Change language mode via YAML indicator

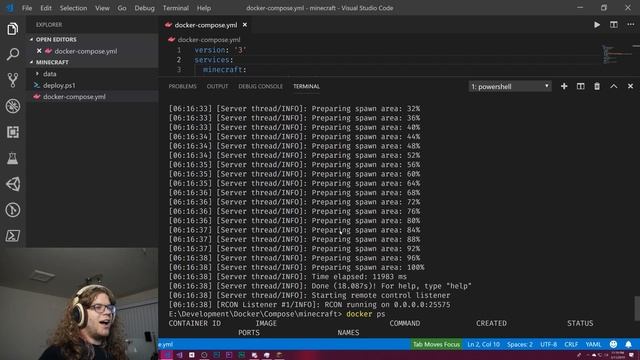point(593,344)
